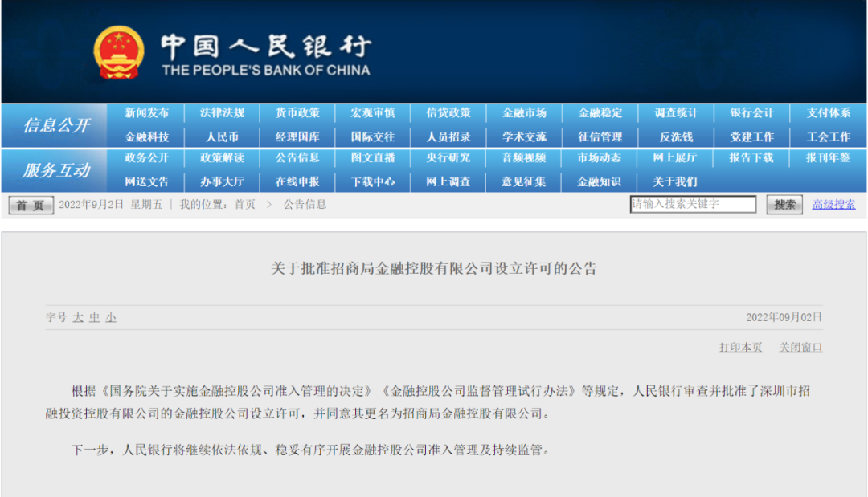Go to 党建工作 section
Image resolution: width=868 pixels, height=497 pixels.
(751, 136)
